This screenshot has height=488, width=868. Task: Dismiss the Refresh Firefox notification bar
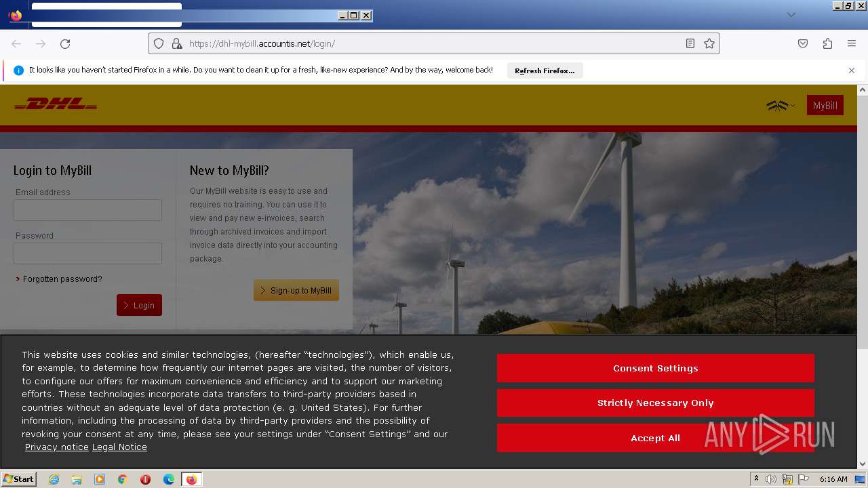pyautogui.click(x=852, y=70)
